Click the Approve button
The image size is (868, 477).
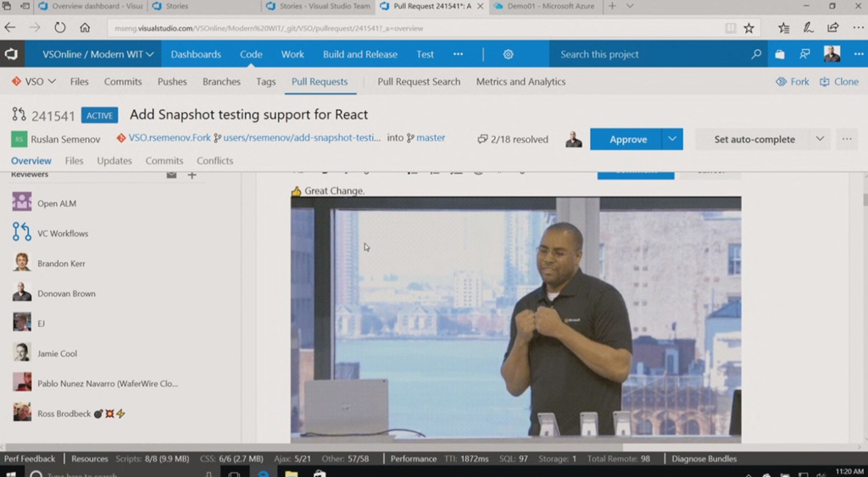(x=627, y=139)
